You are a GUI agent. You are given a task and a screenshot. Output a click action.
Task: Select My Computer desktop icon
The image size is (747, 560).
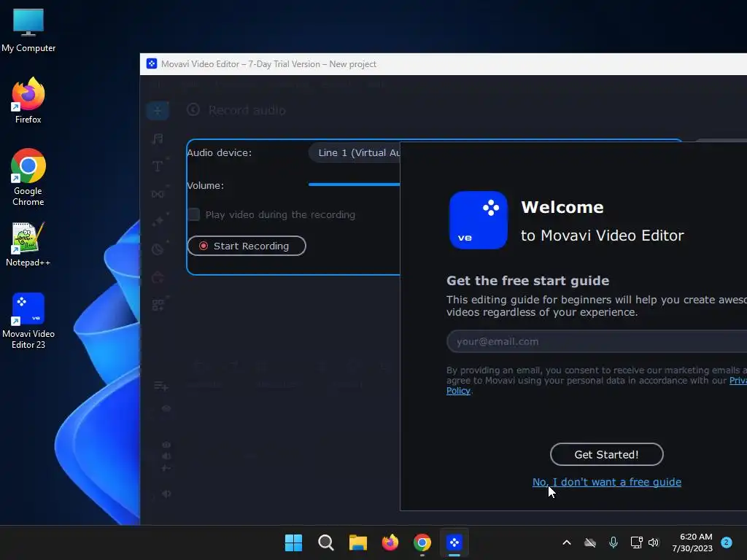tap(28, 30)
